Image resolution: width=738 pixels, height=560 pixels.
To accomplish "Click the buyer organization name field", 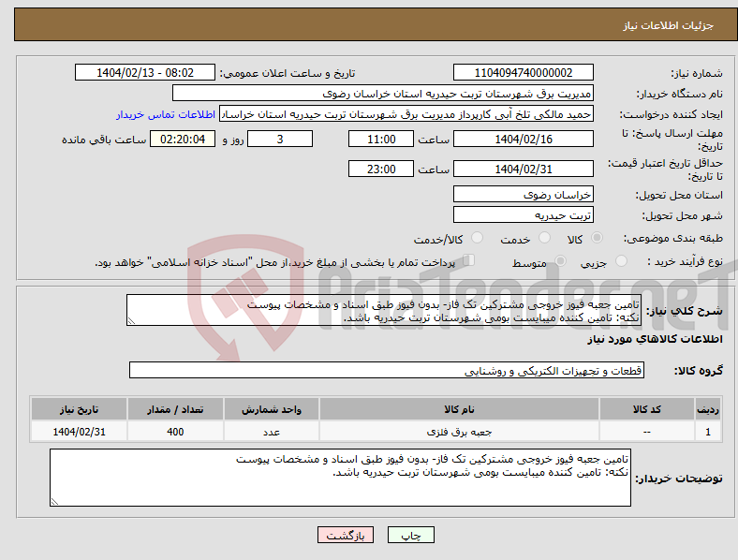I will click(x=383, y=93).
